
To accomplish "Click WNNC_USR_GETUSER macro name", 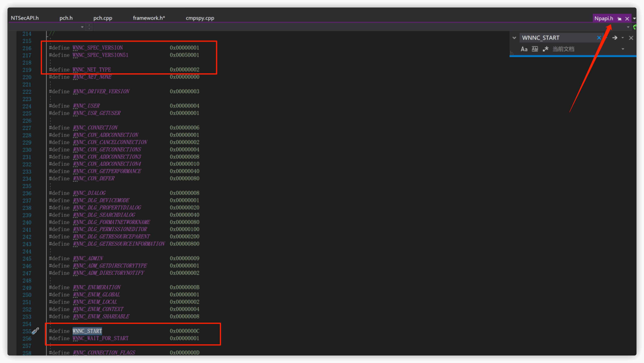I will (97, 113).
